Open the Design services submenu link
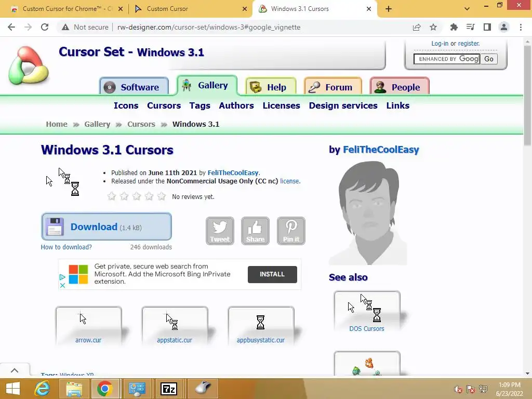 point(343,105)
